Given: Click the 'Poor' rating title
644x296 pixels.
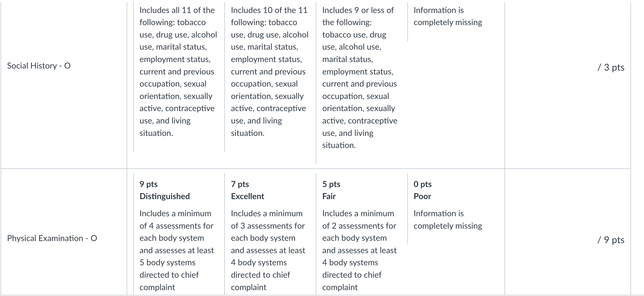Looking at the screenshot, I should click(422, 196).
